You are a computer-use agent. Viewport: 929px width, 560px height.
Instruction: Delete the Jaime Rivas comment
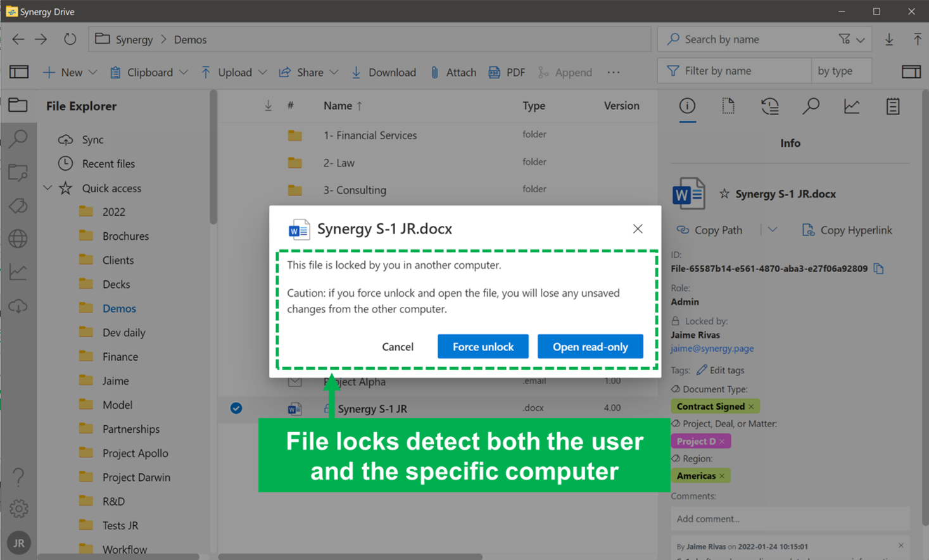click(x=901, y=545)
